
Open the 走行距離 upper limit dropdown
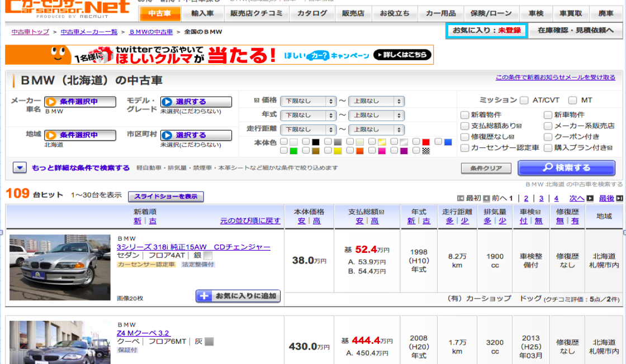tap(377, 130)
